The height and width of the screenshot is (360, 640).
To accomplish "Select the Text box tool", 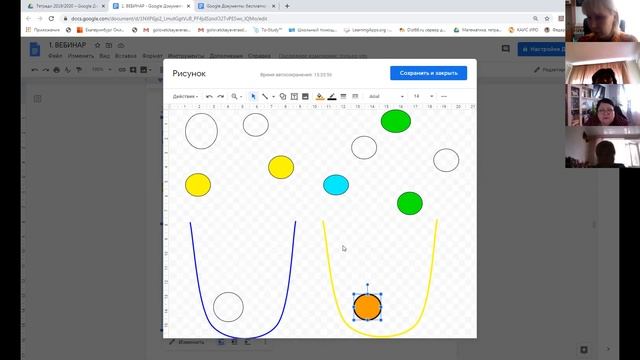I will click(x=294, y=96).
